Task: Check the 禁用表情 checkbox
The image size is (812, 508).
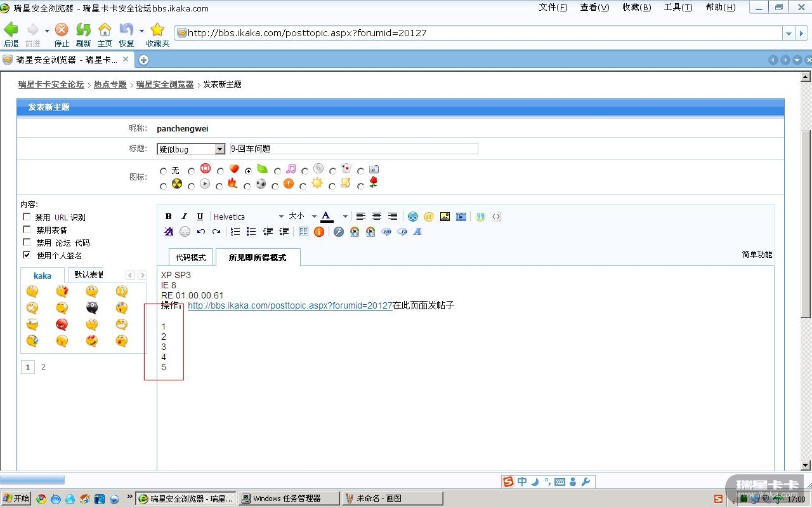Action: [27, 229]
